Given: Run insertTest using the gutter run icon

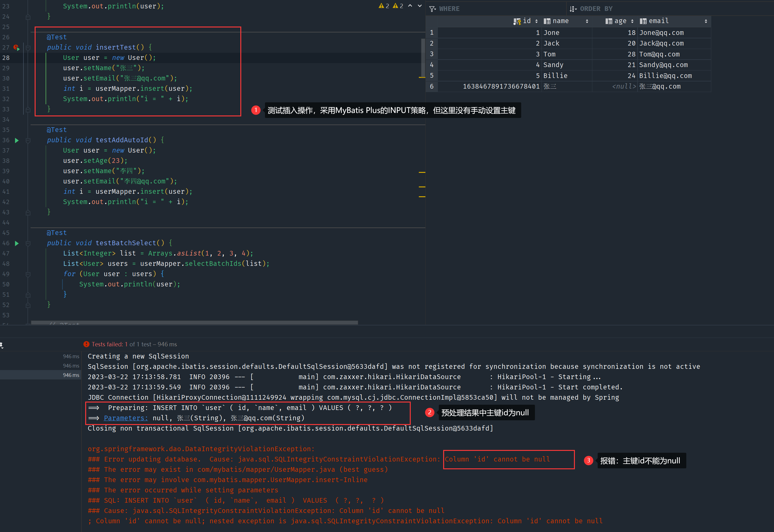Looking at the screenshot, I should tap(16, 48).
